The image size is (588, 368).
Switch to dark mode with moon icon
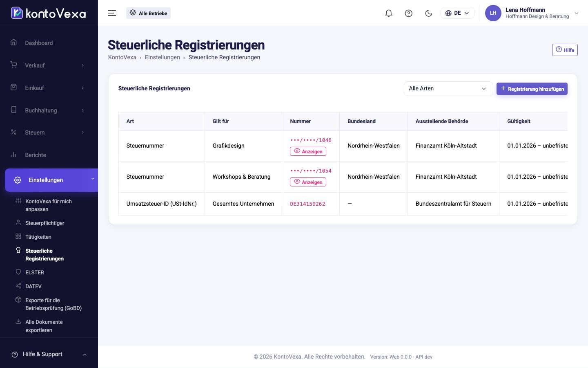point(429,13)
